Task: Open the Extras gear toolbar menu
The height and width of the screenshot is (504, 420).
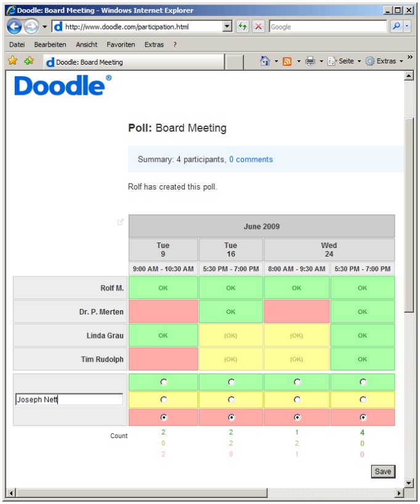Action: click(384, 61)
